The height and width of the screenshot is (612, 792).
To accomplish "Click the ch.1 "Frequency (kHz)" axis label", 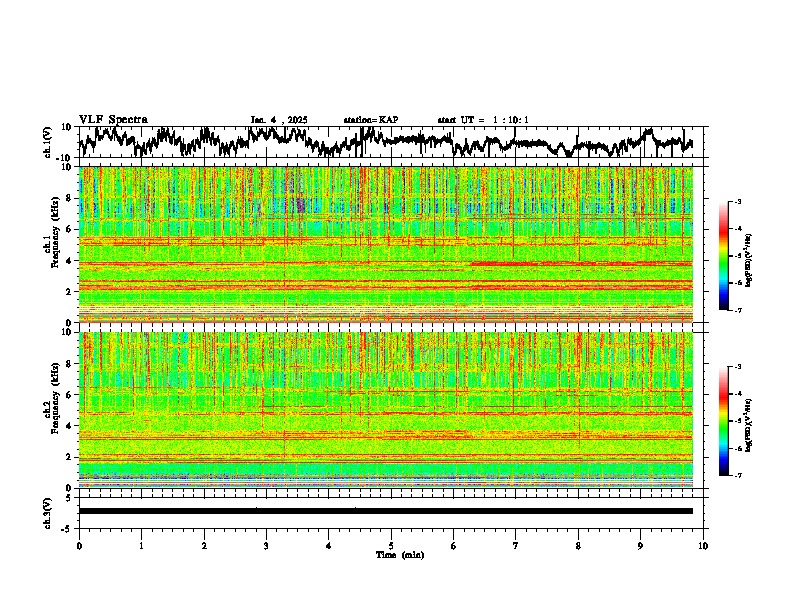I will (56, 232).
